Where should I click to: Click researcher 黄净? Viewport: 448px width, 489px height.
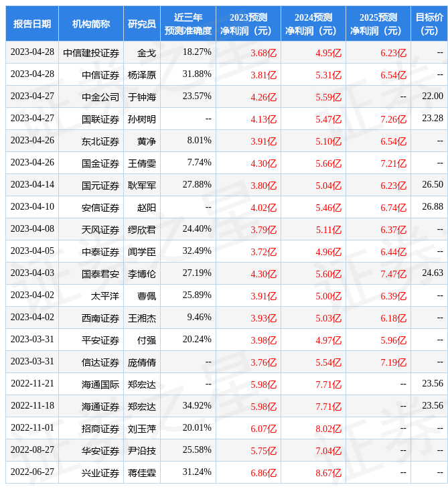coord(147,141)
